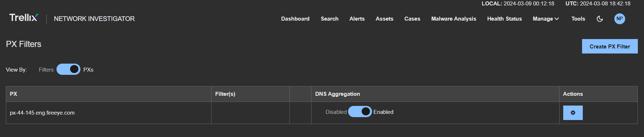Image resolution: width=644 pixels, height=137 pixels.
Task: Toggle DNS Aggregation for px-44-145.eng.fireeye.com
Action: (x=360, y=112)
